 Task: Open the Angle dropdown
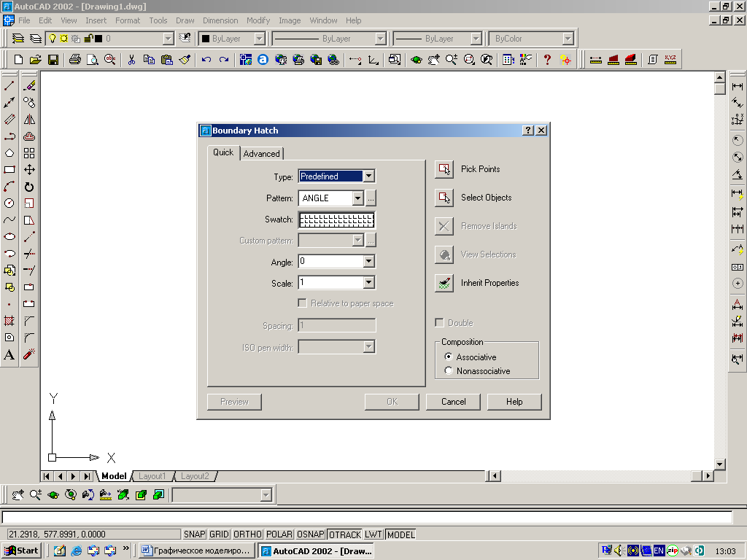tap(368, 262)
